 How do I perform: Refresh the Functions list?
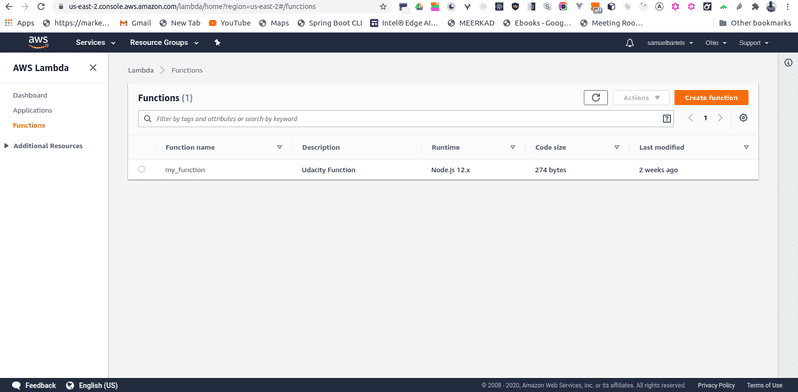pos(595,98)
